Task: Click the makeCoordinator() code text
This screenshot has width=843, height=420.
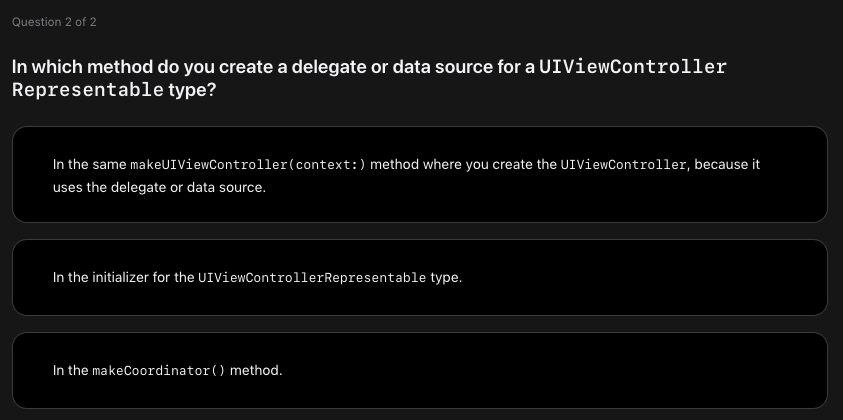Action: [x=159, y=371]
